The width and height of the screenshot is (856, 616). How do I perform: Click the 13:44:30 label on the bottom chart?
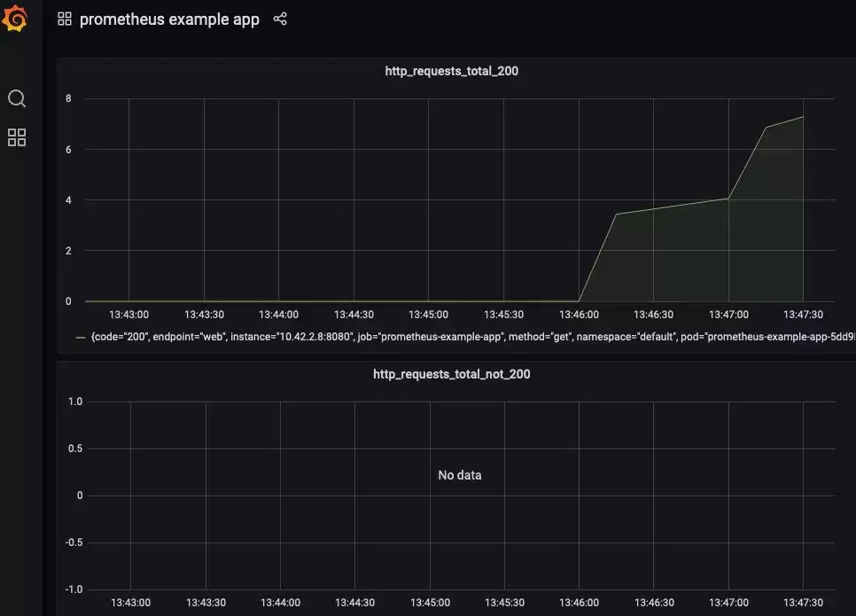pyautogui.click(x=354, y=603)
